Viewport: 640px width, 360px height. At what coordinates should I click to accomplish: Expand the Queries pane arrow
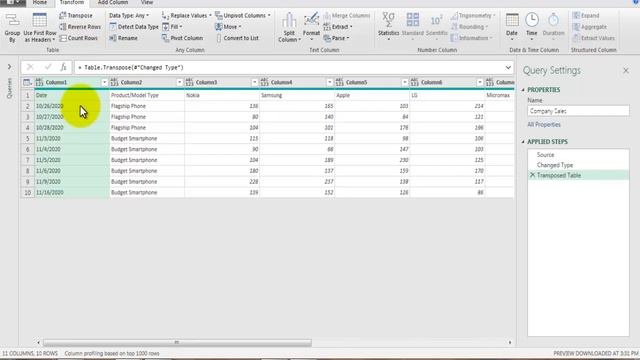9,67
